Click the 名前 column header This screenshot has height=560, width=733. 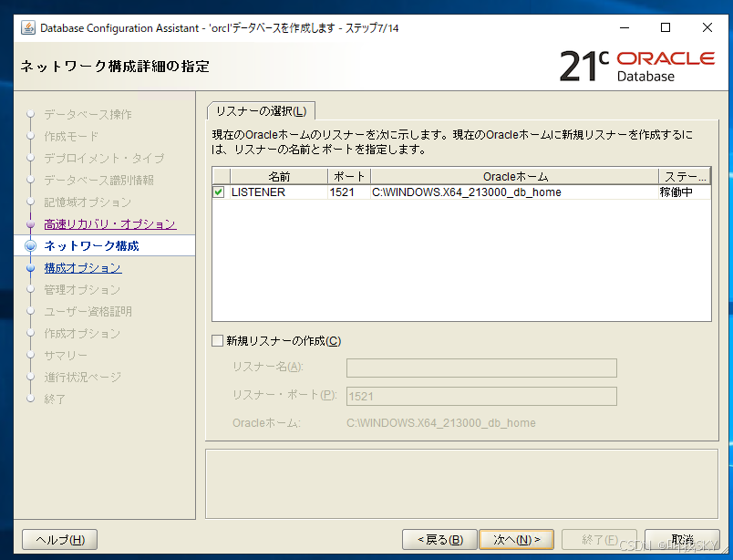pyautogui.click(x=279, y=176)
